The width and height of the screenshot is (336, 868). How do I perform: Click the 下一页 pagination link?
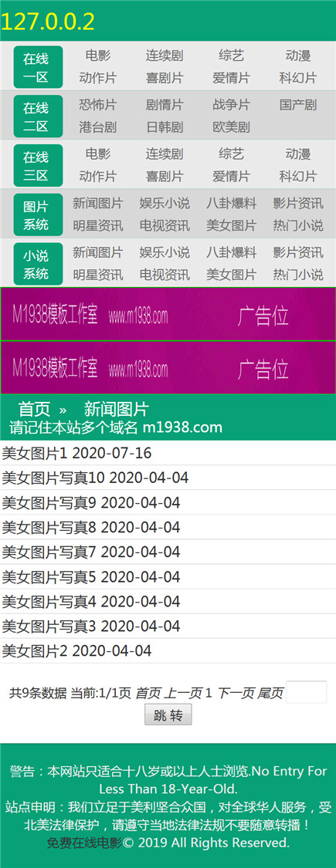click(x=236, y=693)
